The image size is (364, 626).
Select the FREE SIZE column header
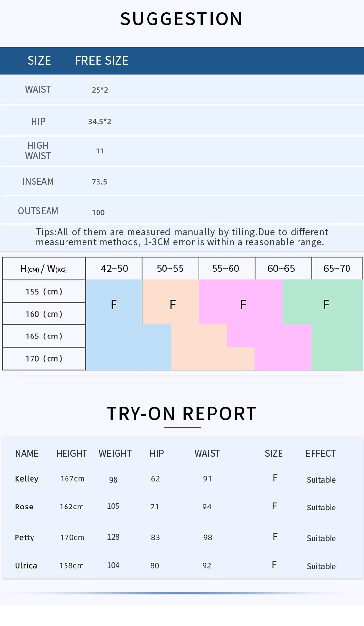tap(101, 60)
